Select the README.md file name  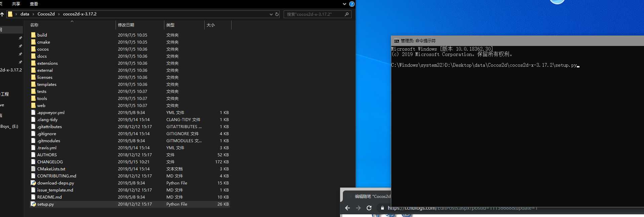point(49,197)
